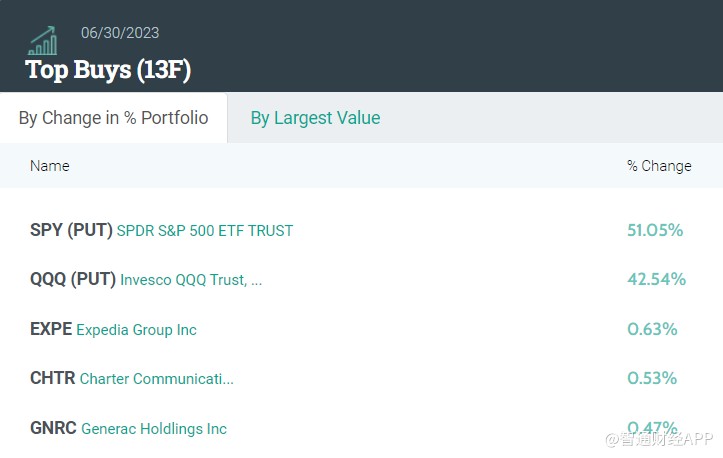Open Expedia Group Inc link

tap(137, 330)
